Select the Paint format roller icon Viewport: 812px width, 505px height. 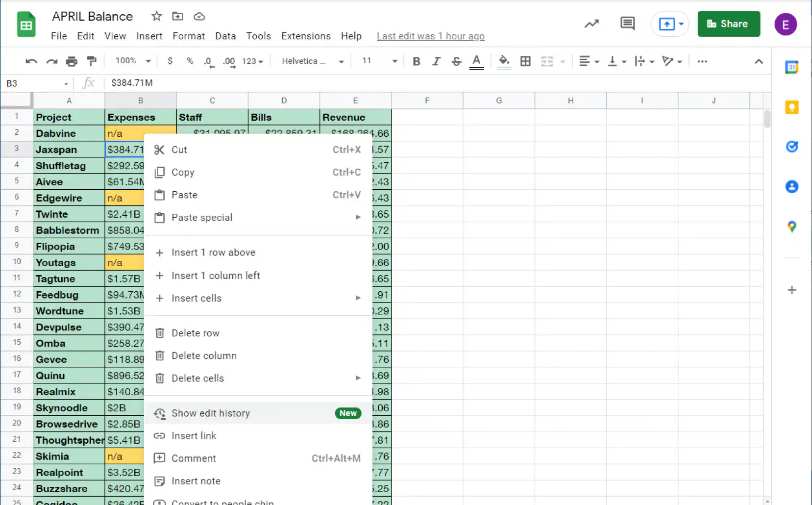pyautogui.click(x=92, y=61)
